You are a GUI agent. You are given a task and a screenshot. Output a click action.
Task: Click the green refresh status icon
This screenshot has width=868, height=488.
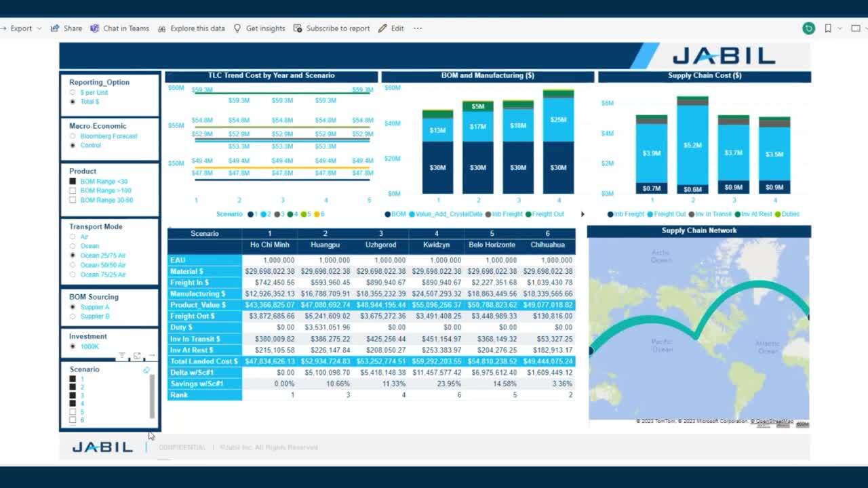point(808,28)
